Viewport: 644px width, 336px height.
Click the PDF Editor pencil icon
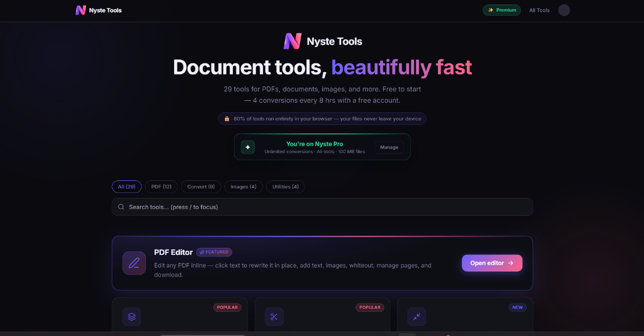[134, 263]
